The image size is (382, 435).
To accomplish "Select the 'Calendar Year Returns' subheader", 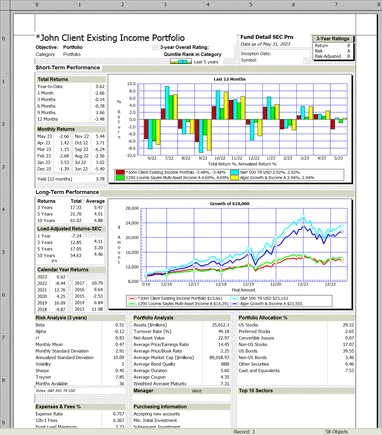I will coord(63,269).
